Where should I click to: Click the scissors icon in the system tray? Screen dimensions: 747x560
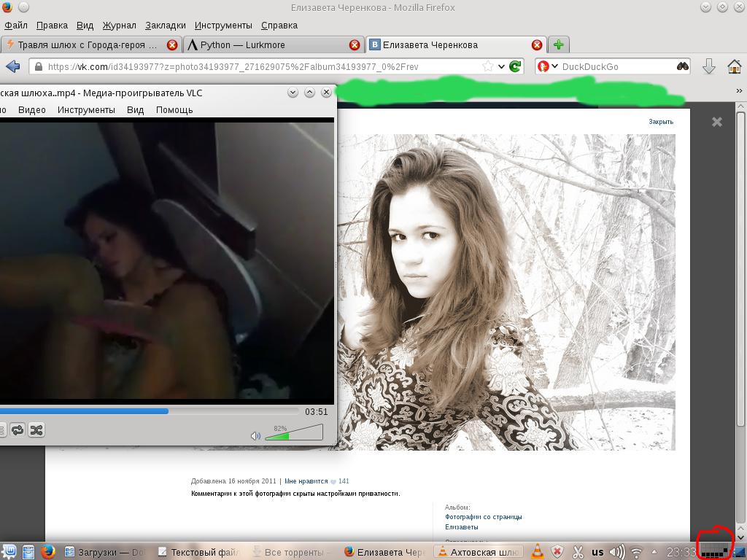click(578, 552)
